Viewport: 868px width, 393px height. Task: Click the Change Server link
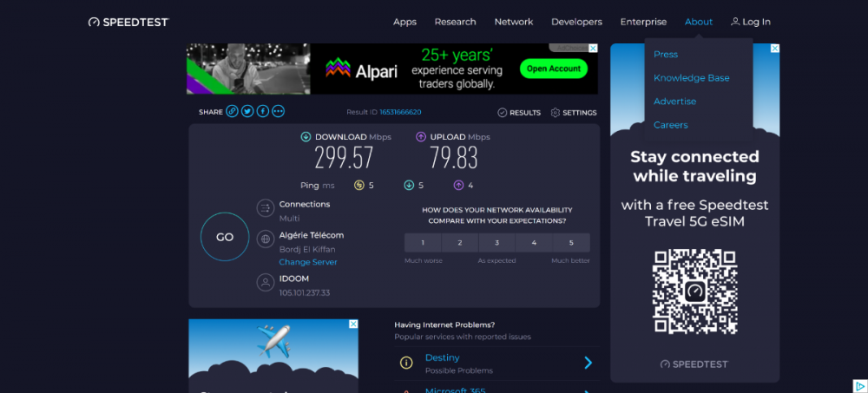[307, 262]
